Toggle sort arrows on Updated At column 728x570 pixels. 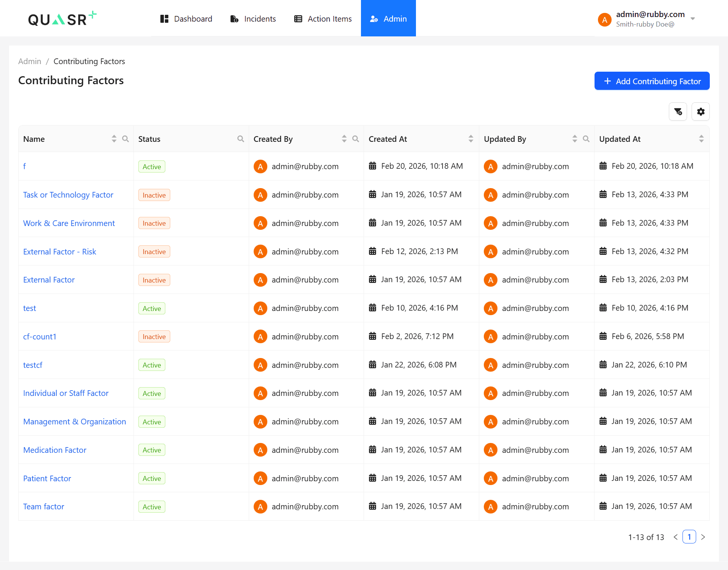tap(701, 139)
